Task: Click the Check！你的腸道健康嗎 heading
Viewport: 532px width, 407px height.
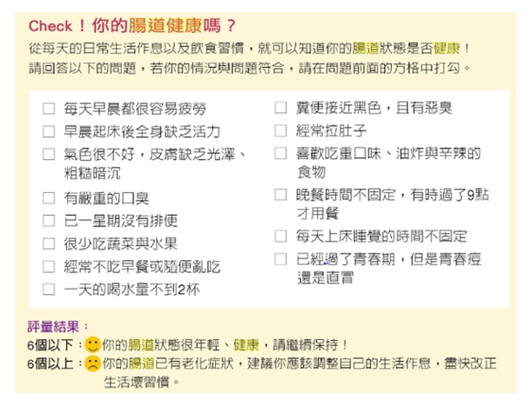Action: click(132, 25)
